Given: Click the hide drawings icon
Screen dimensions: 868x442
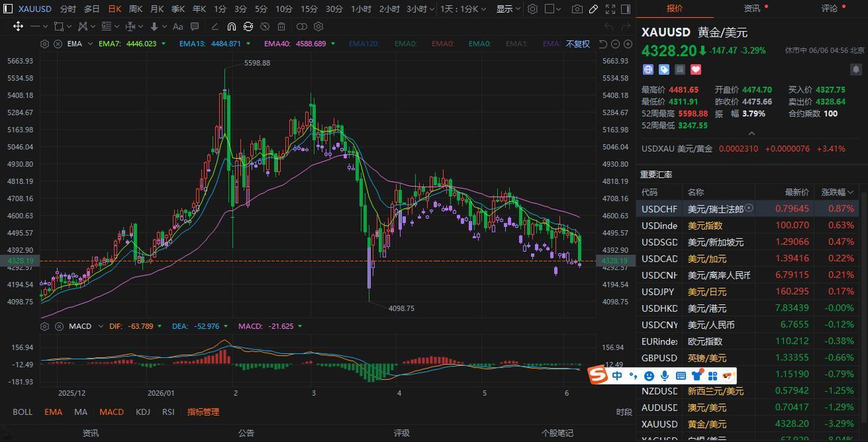Looking at the screenshot, I should (264, 26).
